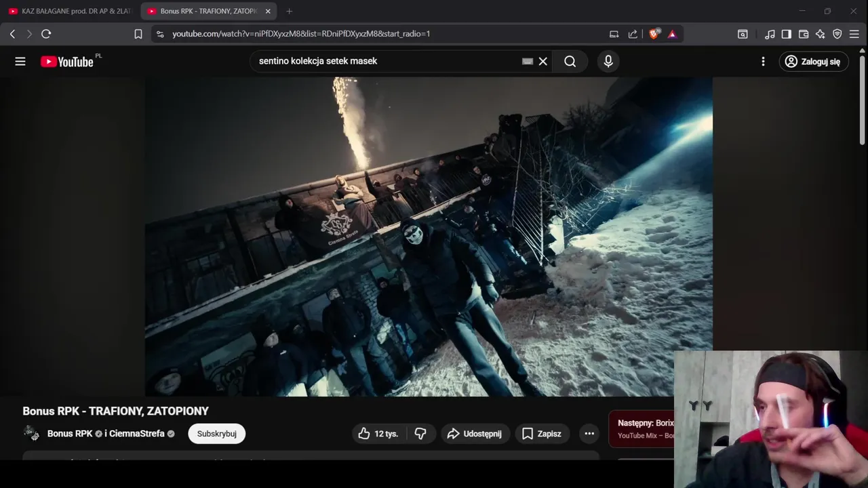Go forward in browser history
Screen dimensions: 868x488
29,34
